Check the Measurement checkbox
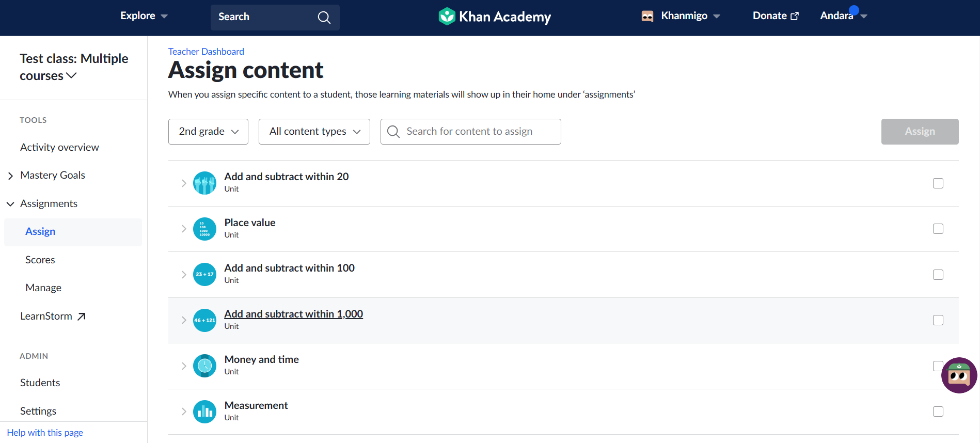The image size is (980, 443). [x=938, y=412]
